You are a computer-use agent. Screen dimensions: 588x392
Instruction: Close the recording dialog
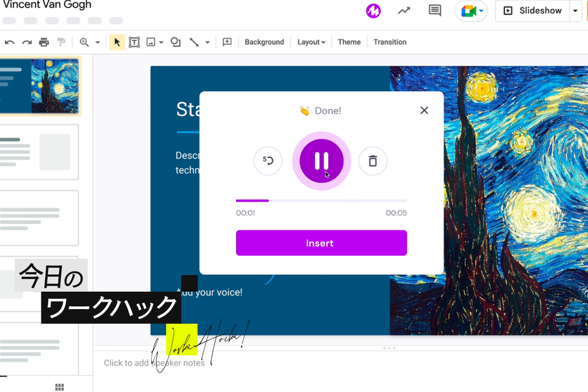click(x=424, y=110)
